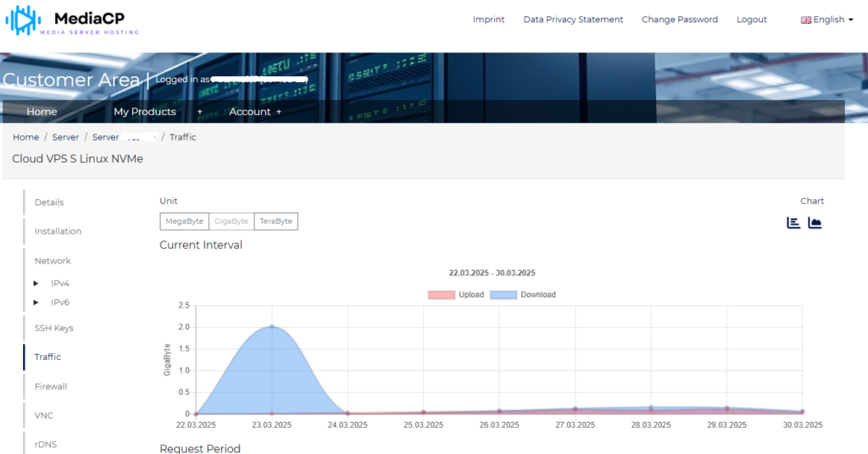
Task: Expand Account menu plus sign
Action: (x=278, y=112)
